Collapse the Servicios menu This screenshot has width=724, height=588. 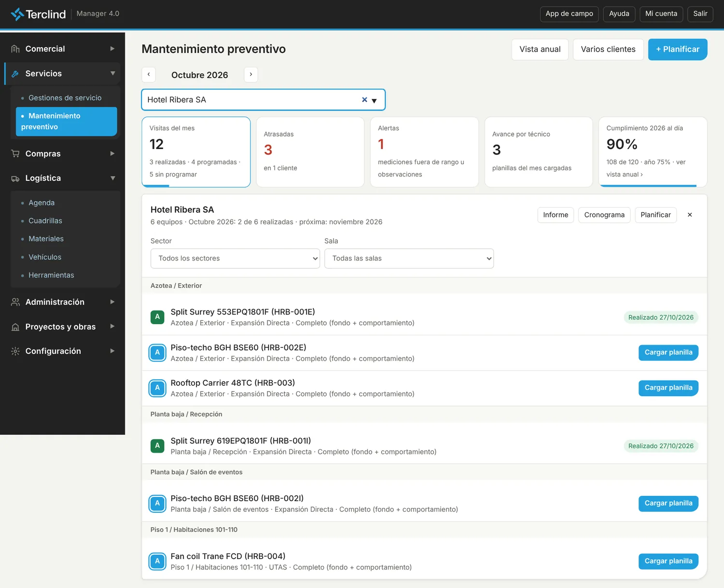click(112, 73)
